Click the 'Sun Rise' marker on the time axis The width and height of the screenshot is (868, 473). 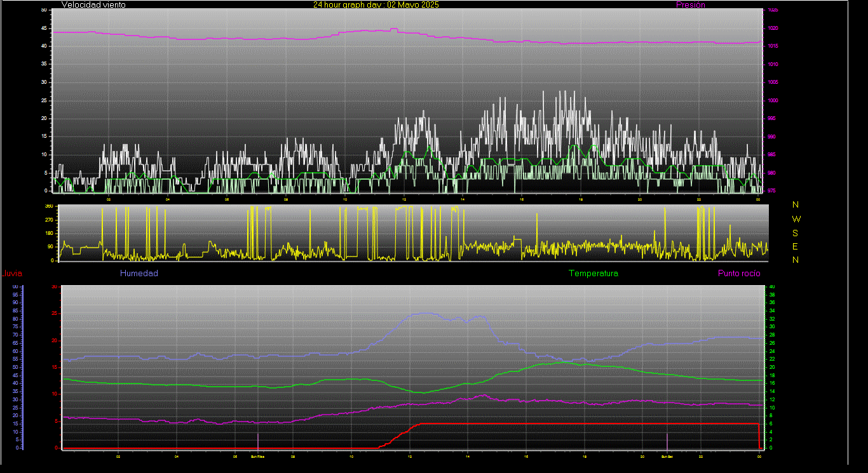click(257, 456)
